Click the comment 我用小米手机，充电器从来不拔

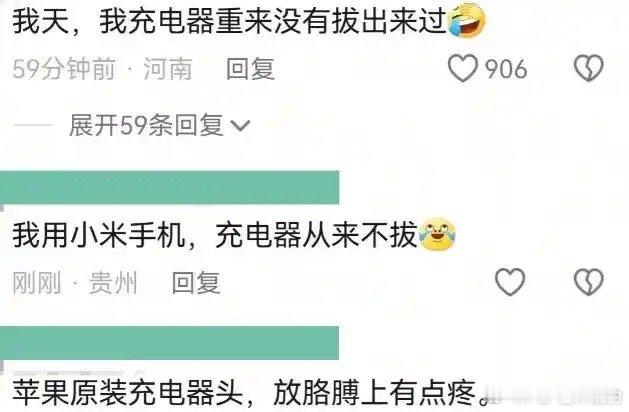click(x=215, y=235)
